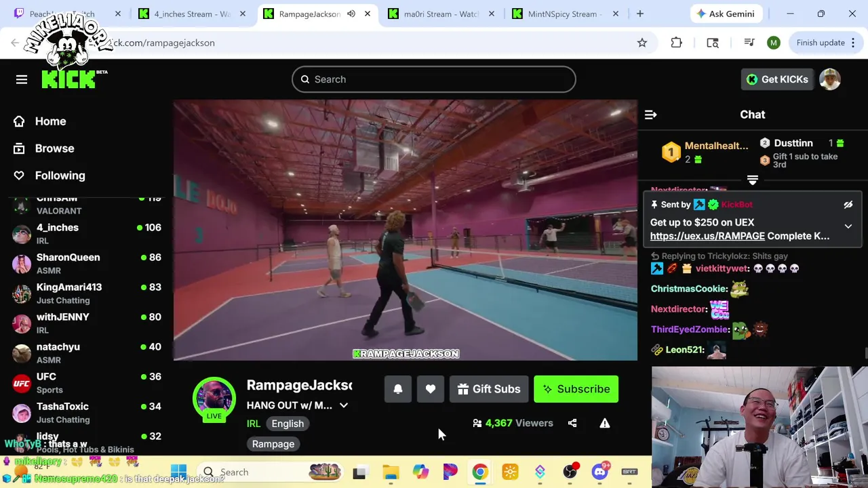The width and height of the screenshot is (868, 488).
Task: Select the English language tag
Action: click(x=288, y=424)
